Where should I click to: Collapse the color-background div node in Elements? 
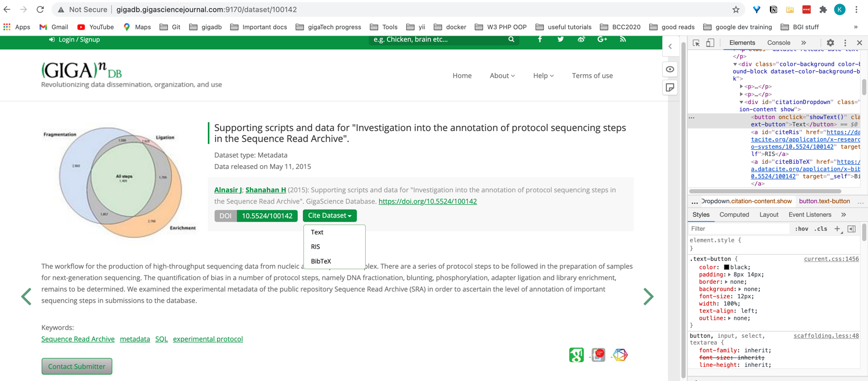click(735, 64)
